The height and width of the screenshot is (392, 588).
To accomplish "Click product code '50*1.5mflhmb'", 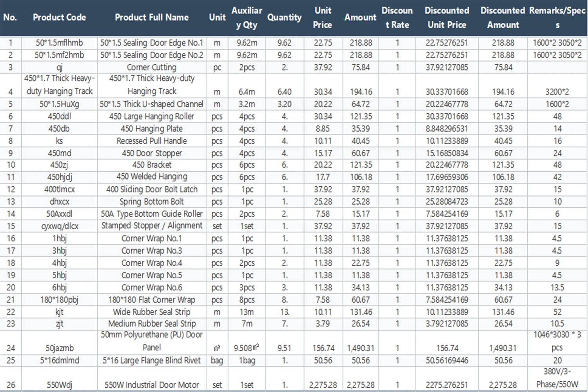I will coord(59,43).
